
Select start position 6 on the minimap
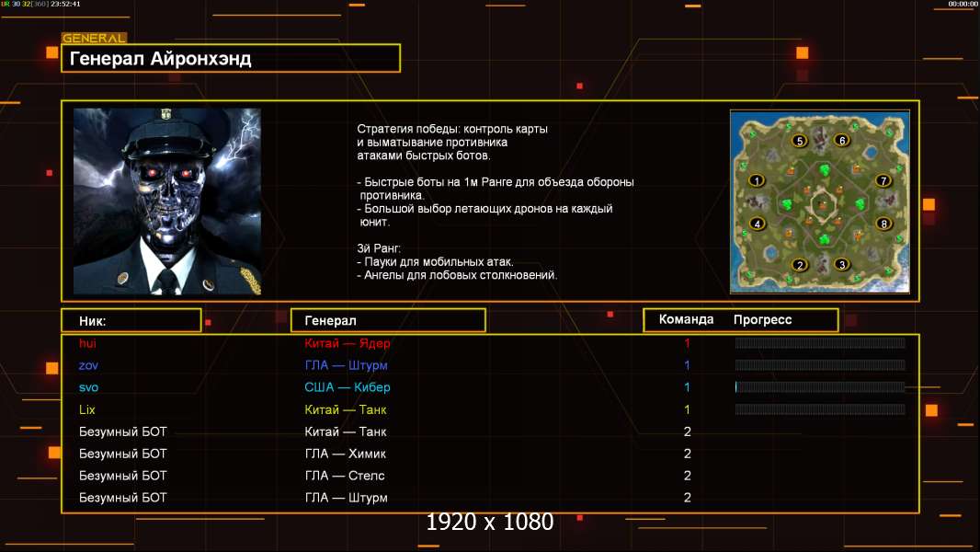pos(842,140)
